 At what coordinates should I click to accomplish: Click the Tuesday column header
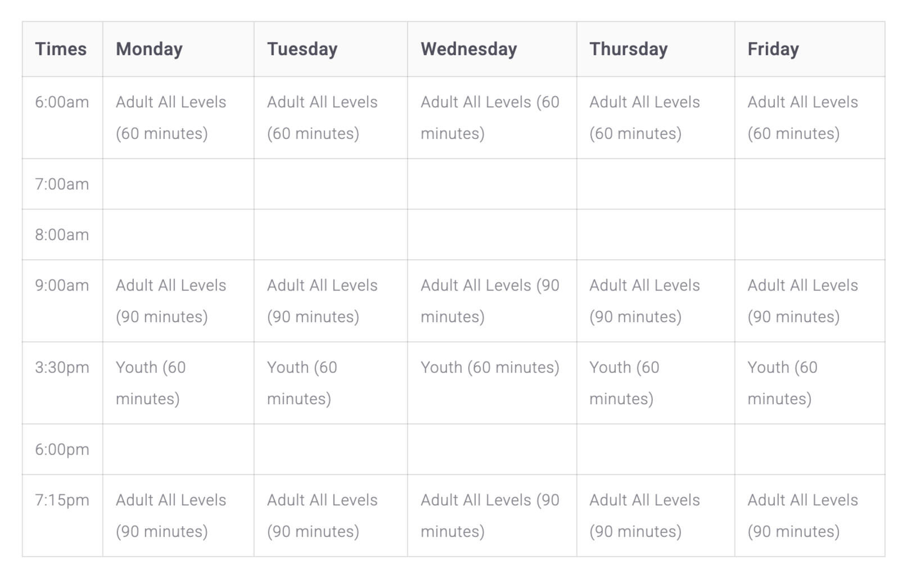(302, 49)
